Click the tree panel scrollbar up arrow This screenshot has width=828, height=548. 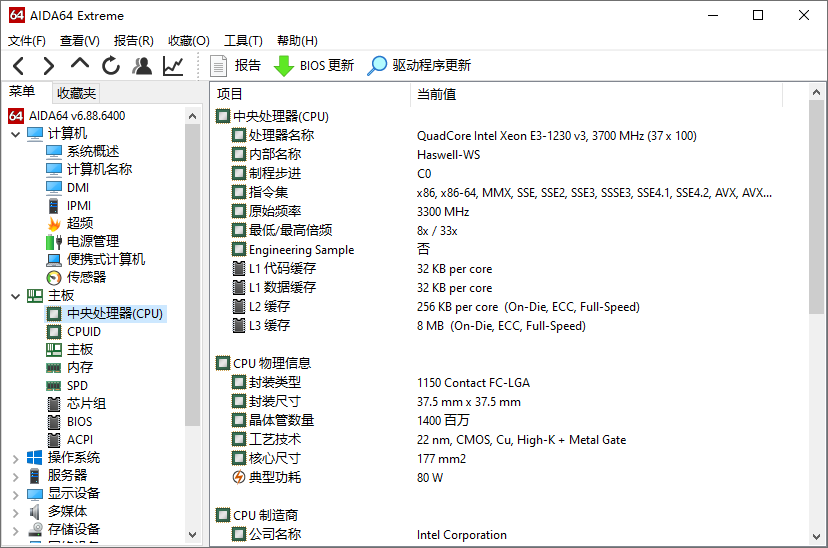tap(193, 116)
